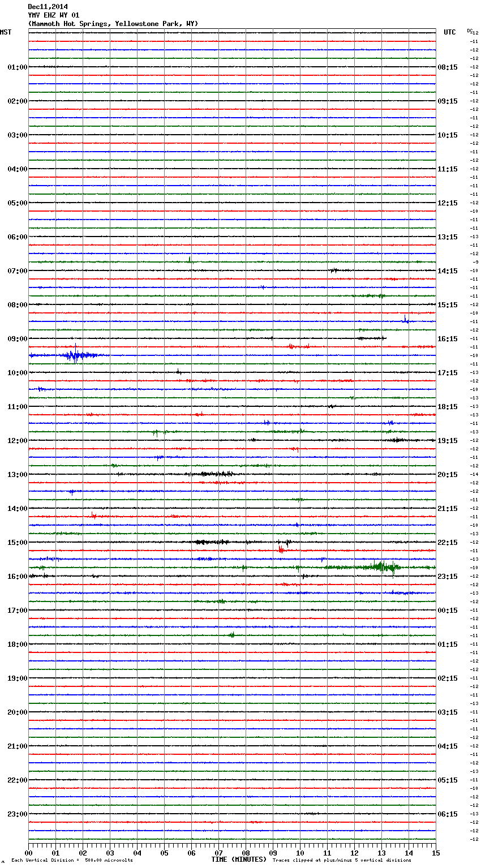
Task: Select the 19:00 MST time label
Action: click(x=18, y=678)
